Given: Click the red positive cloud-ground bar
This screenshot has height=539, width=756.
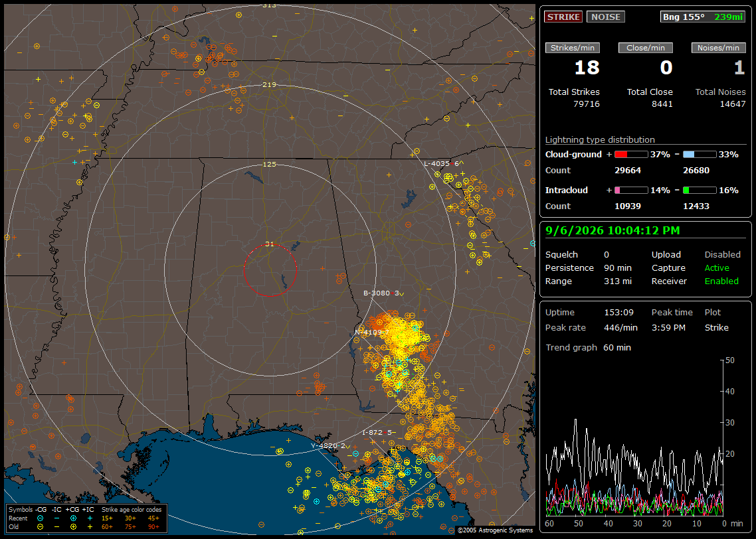Looking at the screenshot, I should coord(631,155).
